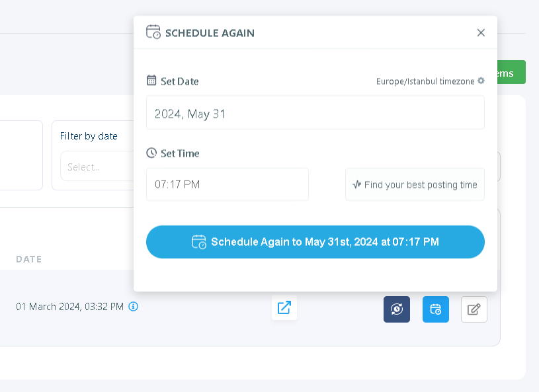Click the Schedule Again header calendar icon
Screen dimensions: 539x392
(153, 31)
